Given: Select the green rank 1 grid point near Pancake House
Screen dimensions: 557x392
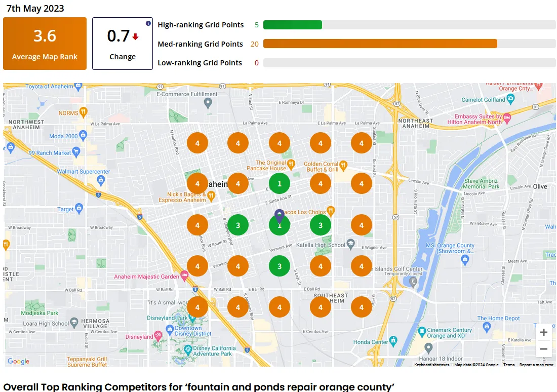Looking at the screenshot, I should (x=280, y=184).
